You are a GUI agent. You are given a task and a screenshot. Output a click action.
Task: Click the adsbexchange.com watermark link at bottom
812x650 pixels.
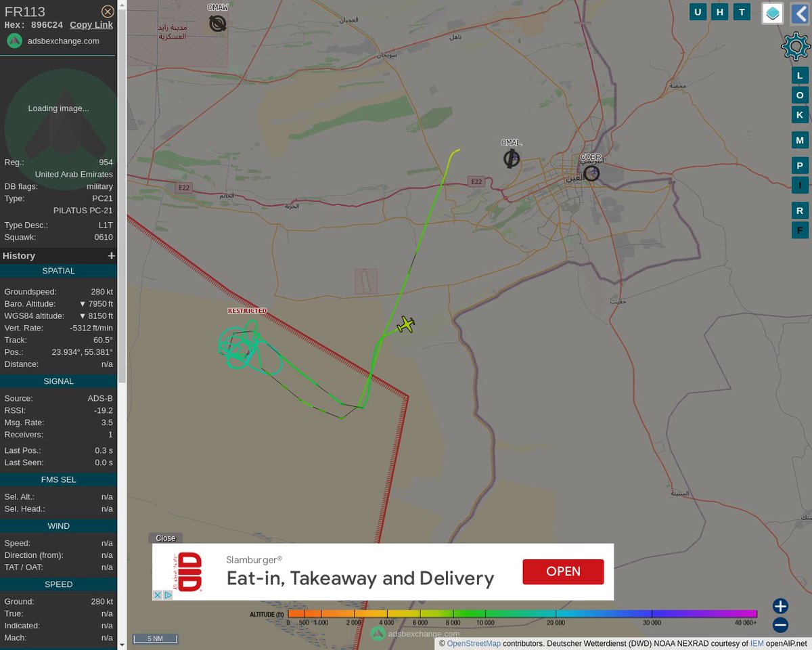tap(415, 634)
